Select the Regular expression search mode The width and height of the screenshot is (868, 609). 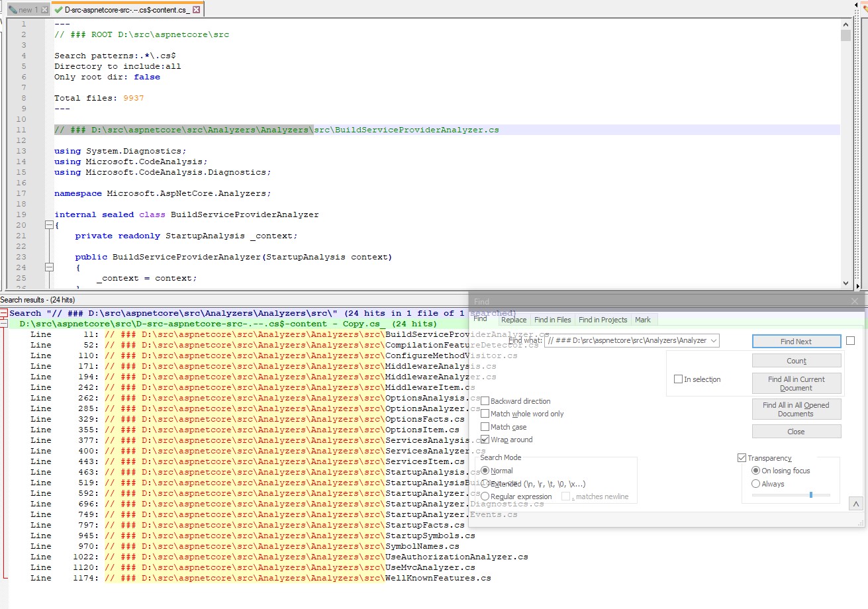coord(485,496)
